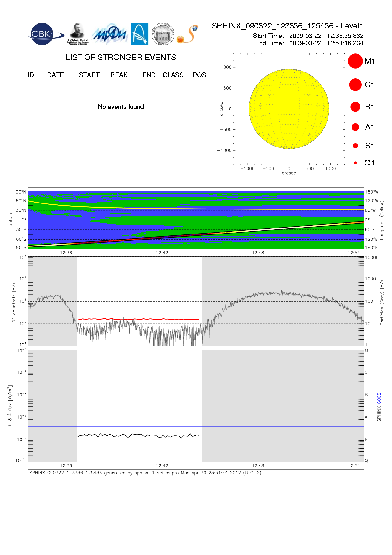
Task: Click the C1 red legend circle
Action: 355,85
